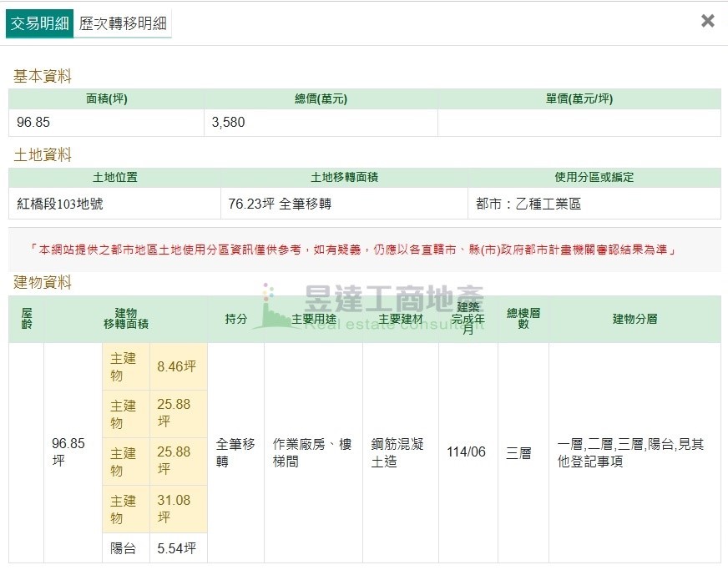Click the 單價(萬元/坪) column header
Image resolution: width=728 pixels, height=570 pixels.
click(579, 99)
